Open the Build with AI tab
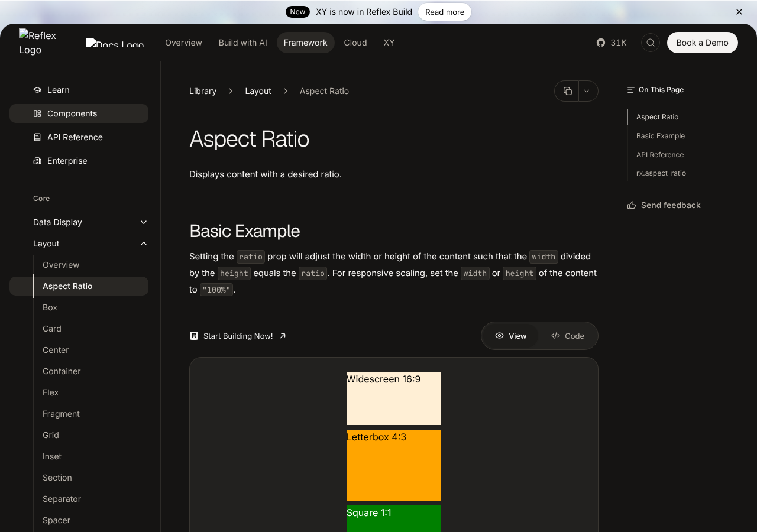Viewport: 757px width, 532px height. [243, 43]
